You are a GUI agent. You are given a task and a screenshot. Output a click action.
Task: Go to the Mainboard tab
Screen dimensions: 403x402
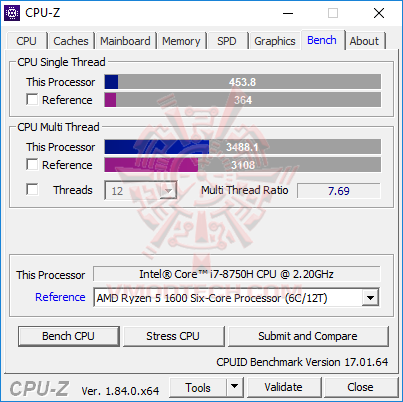tap(125, 41)
